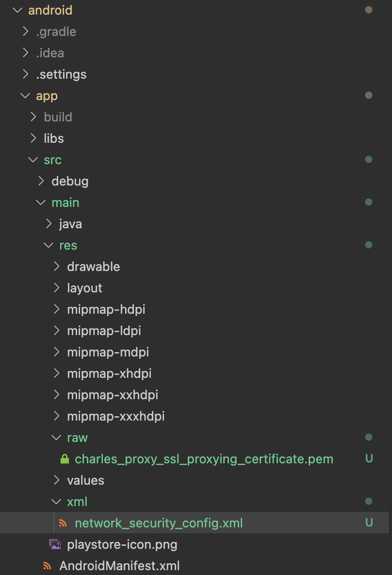The image size is (392, 575).
Task: Select the network_security_config.xml file
Action: click(x=159, y=523)
